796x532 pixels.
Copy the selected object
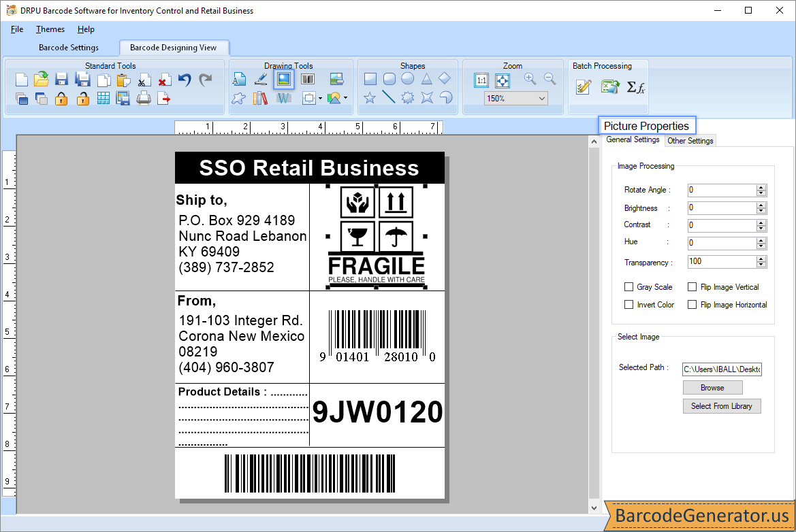tap(104, 80)
